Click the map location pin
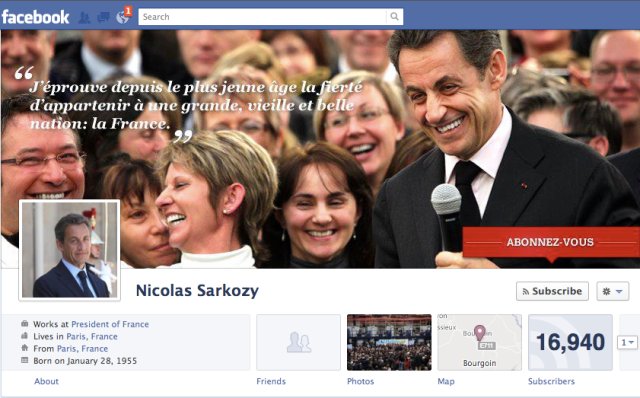The width and height of the screenshot is (640, 398). (x=480, y=333)
